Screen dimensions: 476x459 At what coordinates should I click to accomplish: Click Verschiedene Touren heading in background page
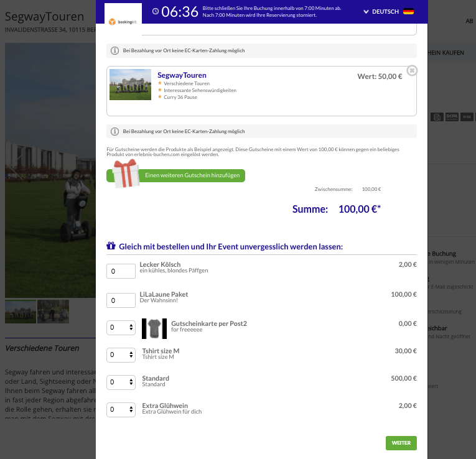(42, 348)
